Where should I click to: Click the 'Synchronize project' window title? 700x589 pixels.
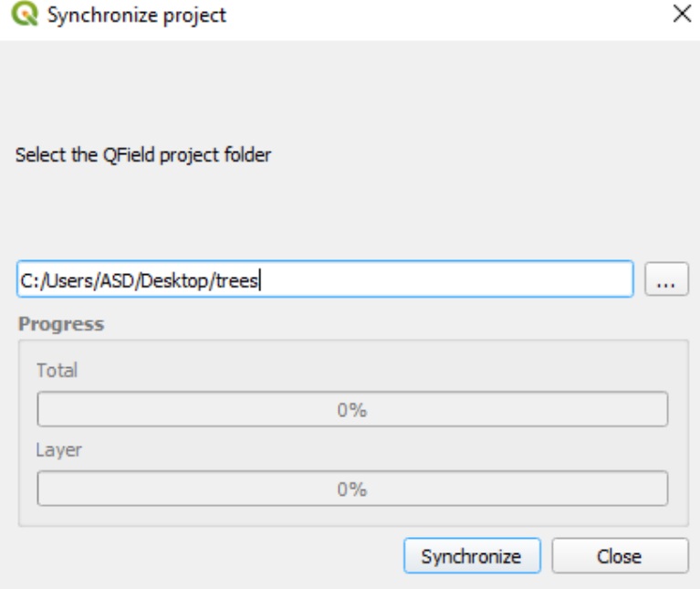click(137, 16)
